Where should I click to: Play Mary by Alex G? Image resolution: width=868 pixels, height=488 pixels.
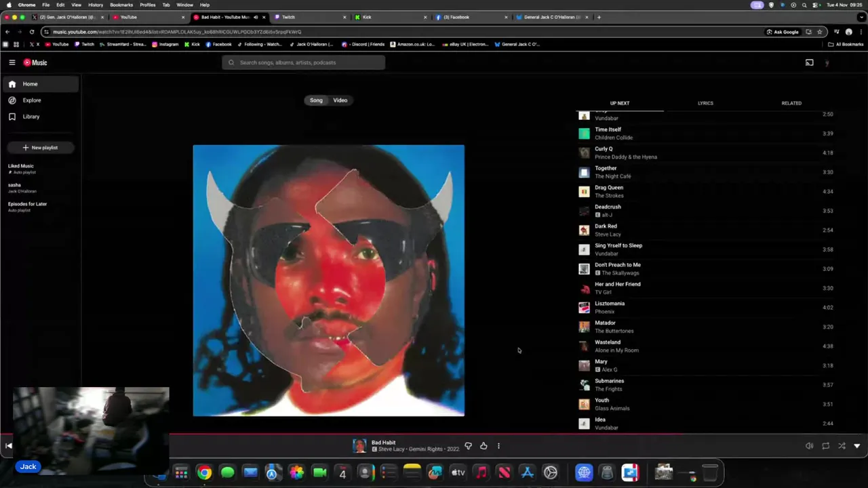(x=705, y=365)
